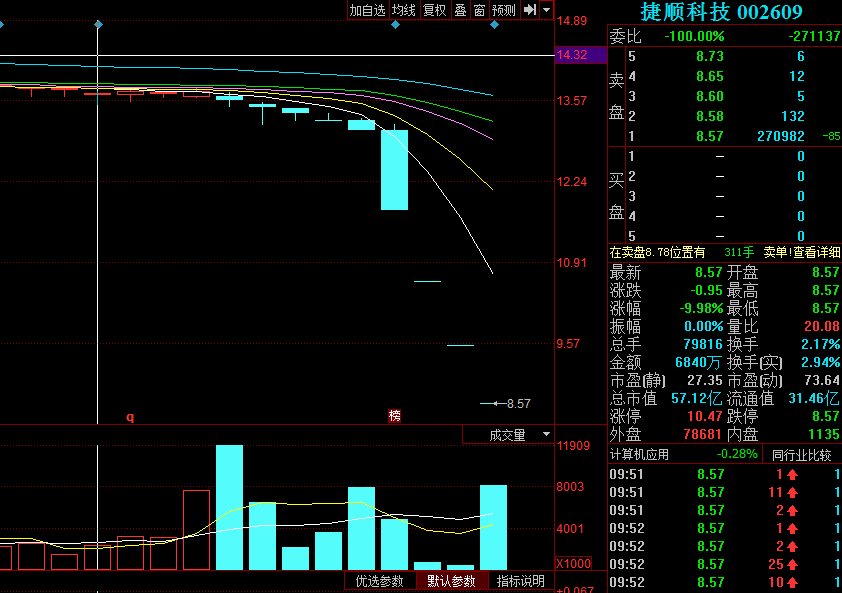Image resolution: width=842 pixels, height=593 pixels.
Task: Toggle 复权 price adjustment
Action: (434, 10)
